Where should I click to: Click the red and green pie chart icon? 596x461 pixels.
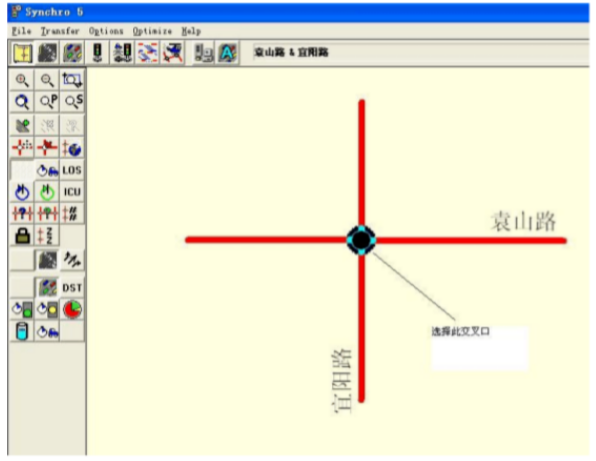coord(72,310)
